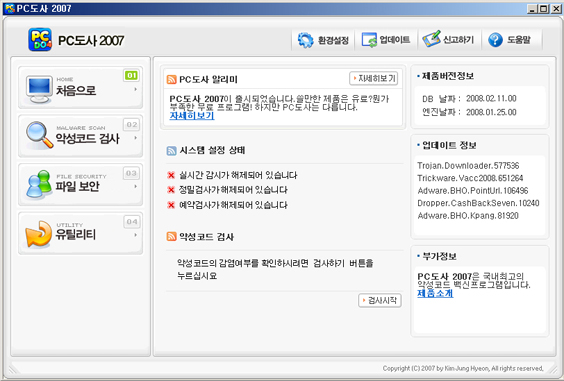
Task: Click the 예약검사가 해제되어 있습니다 message
Action: [233, 205]
